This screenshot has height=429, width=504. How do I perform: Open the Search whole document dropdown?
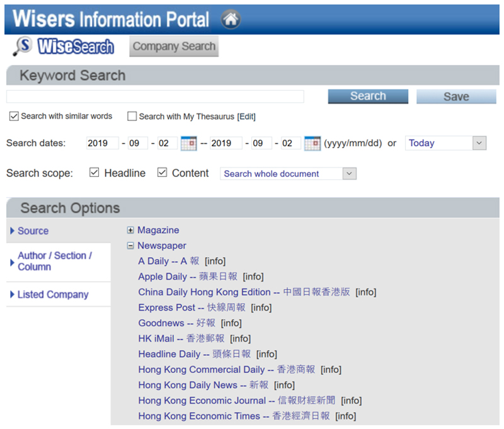[288, 173]
